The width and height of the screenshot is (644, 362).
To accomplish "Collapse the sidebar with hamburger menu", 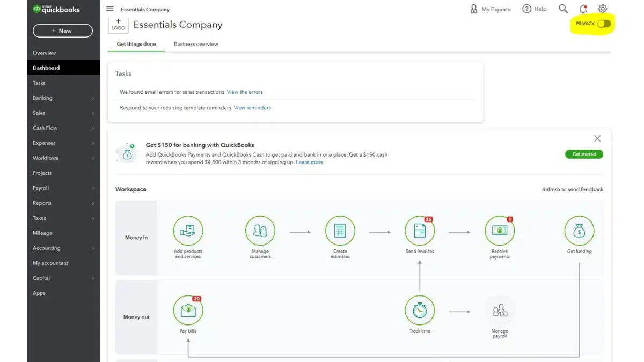I will tap(110, 9).
